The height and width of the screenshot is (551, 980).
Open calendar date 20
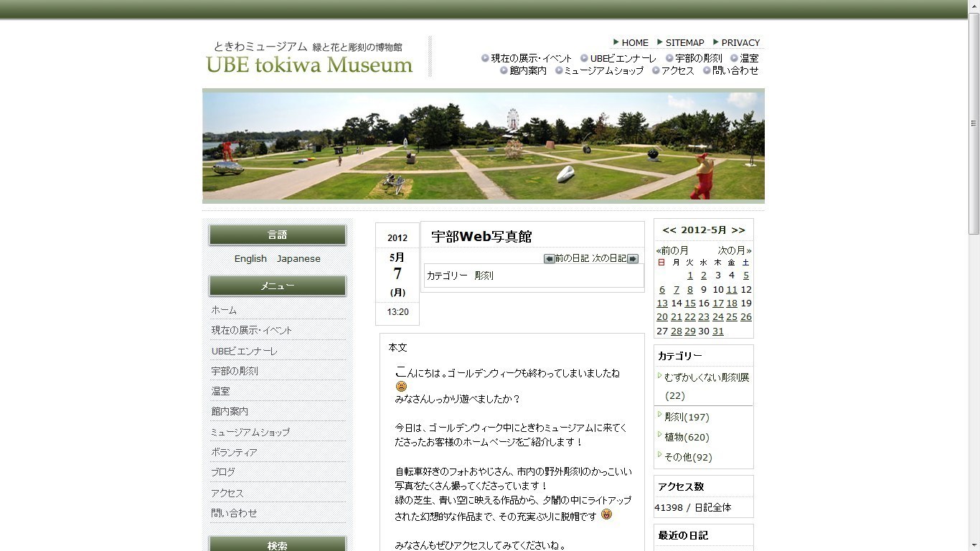pyautogui.click(x=662, y=317)
